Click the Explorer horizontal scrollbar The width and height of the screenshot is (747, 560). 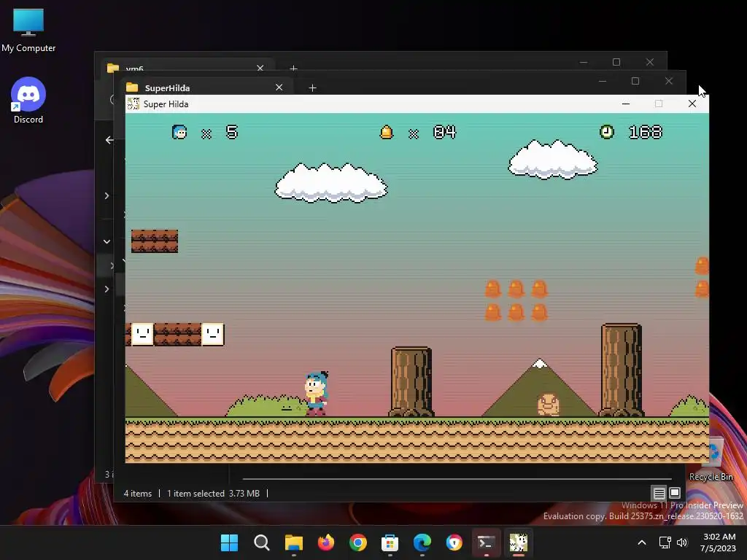pos(457,478)
